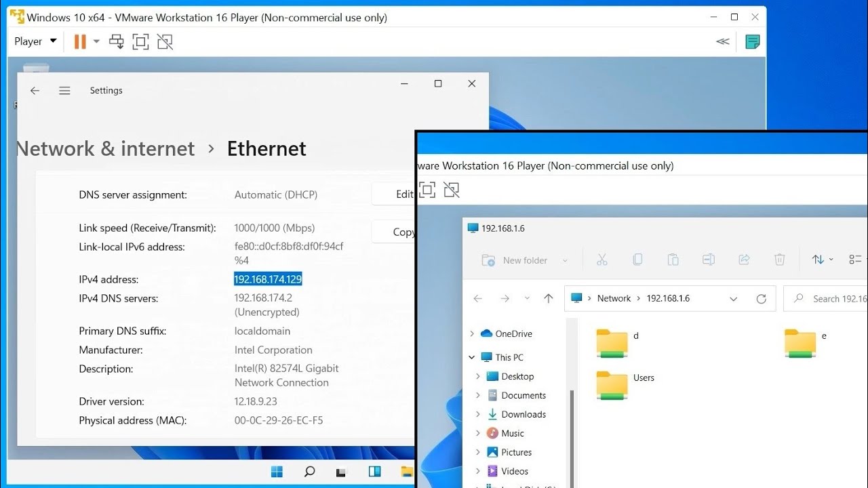Click Edit next to DNS server assignment

394,194
